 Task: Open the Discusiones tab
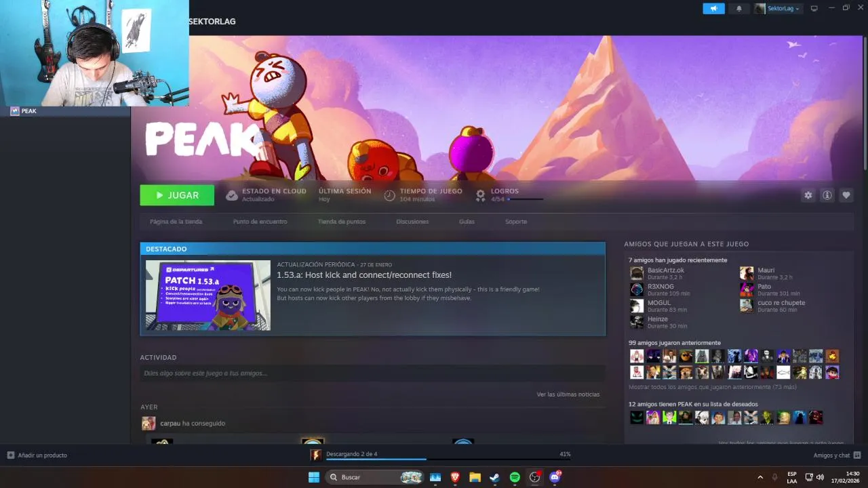coord(412,222)
